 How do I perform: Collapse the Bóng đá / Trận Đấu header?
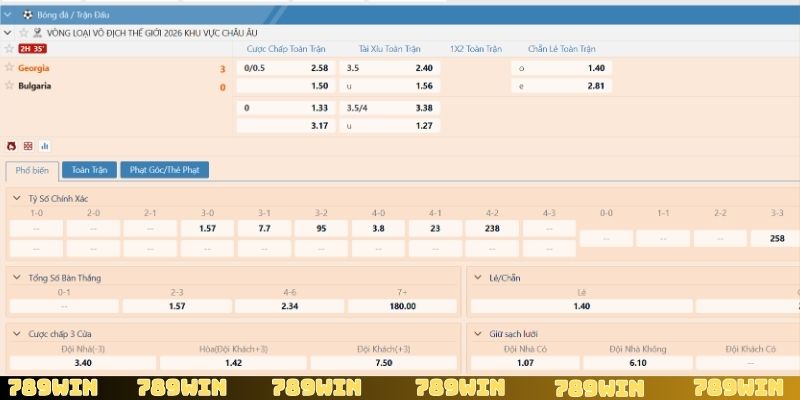coord(9,15)
